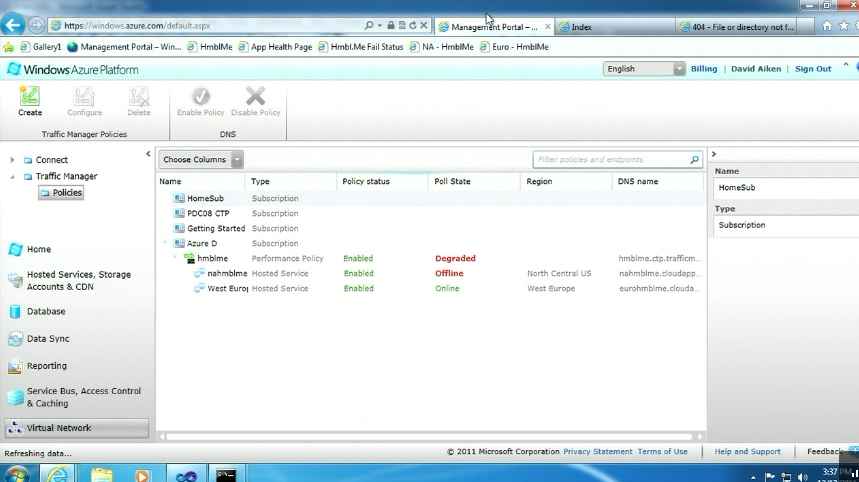Click the Configure toolbar icon
This screenshot has height=482, width=859.
click(84, 96)
